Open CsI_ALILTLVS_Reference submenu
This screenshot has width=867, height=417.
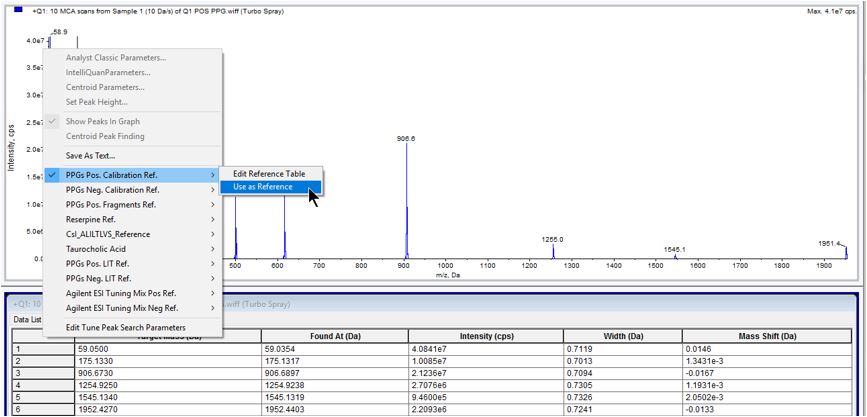coord(133,234)
